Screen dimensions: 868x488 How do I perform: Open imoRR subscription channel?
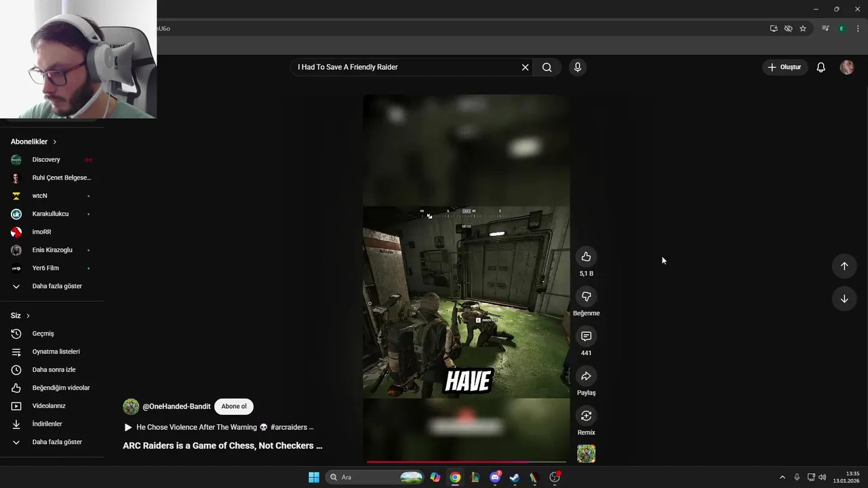[52, 232]
